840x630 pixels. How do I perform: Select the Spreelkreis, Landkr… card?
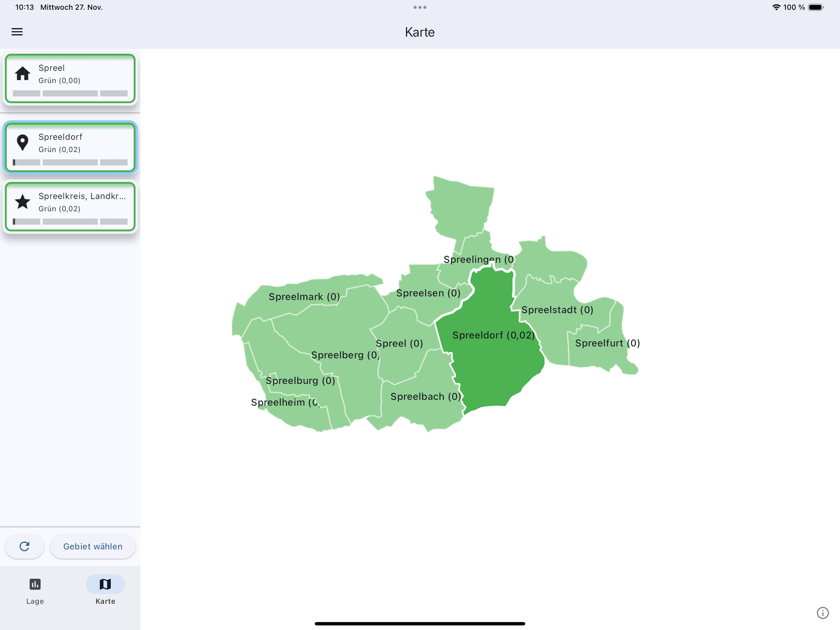point(70,207)
